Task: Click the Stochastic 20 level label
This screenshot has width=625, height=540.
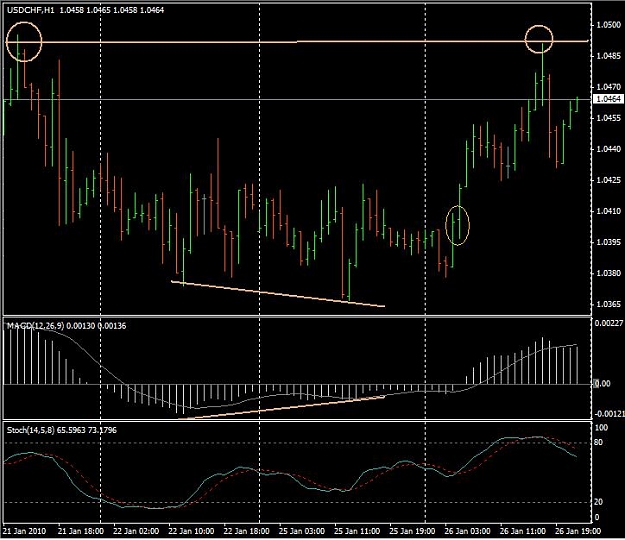Action: pos(598,502)
